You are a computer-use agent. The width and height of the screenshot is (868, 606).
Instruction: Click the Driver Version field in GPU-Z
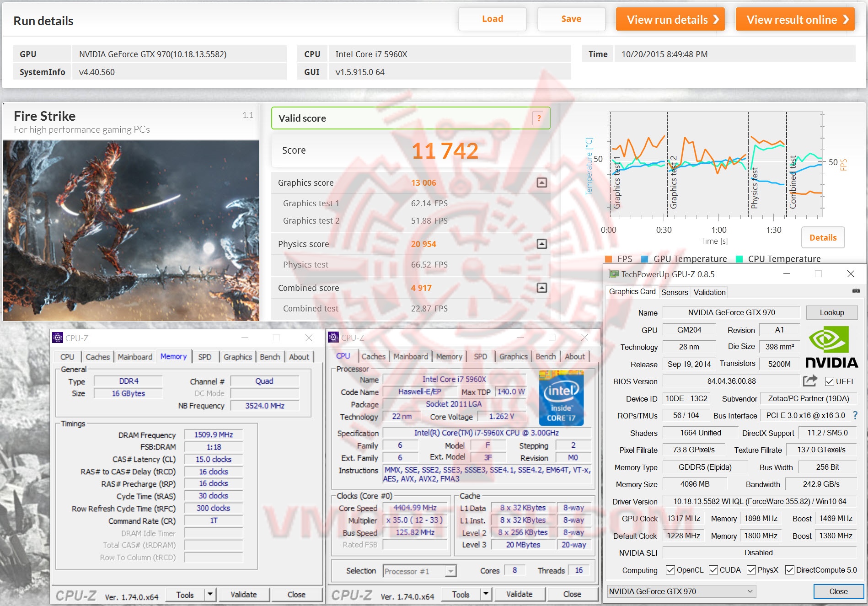coord(760,501)
